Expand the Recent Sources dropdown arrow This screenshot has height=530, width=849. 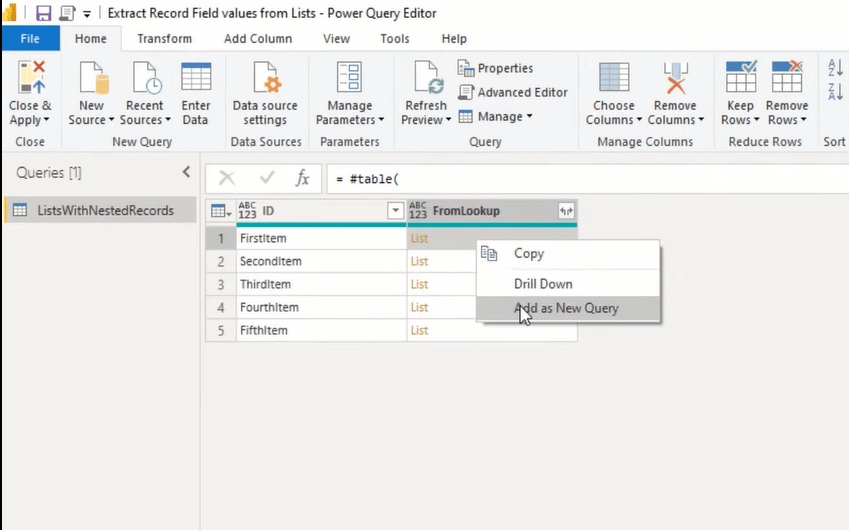click(168, 120)
